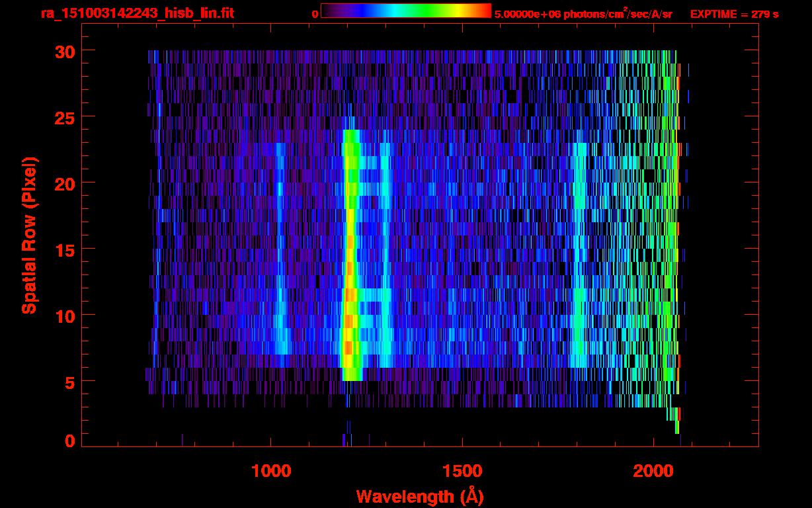Click the cyan emission line near 1300 Å

point(386,265)
